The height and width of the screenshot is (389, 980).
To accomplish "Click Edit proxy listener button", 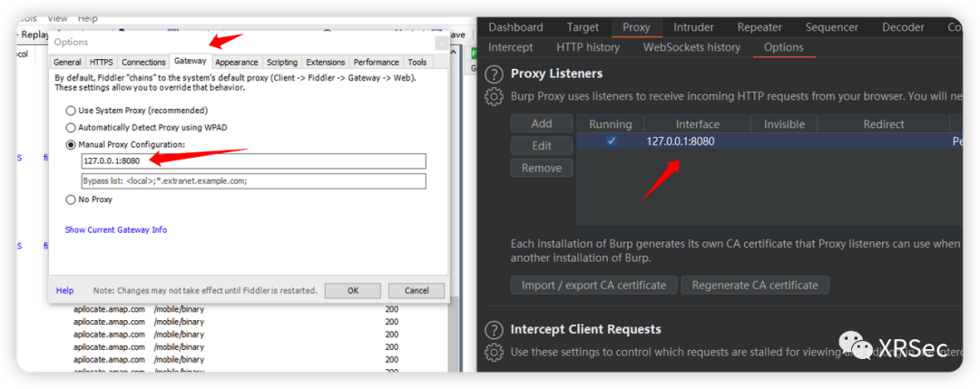I will pos(541,145).
